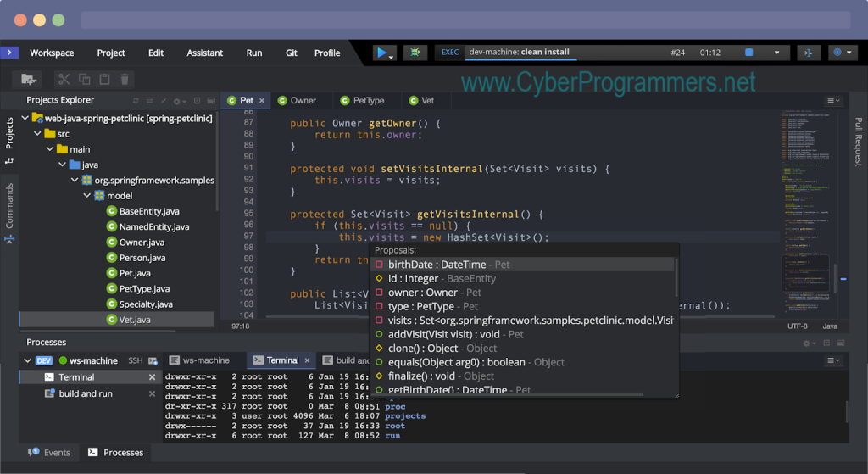The width and height of the screenshot is (868, 474).
Task: Open the Assistant menu
Action: point(204,53)
